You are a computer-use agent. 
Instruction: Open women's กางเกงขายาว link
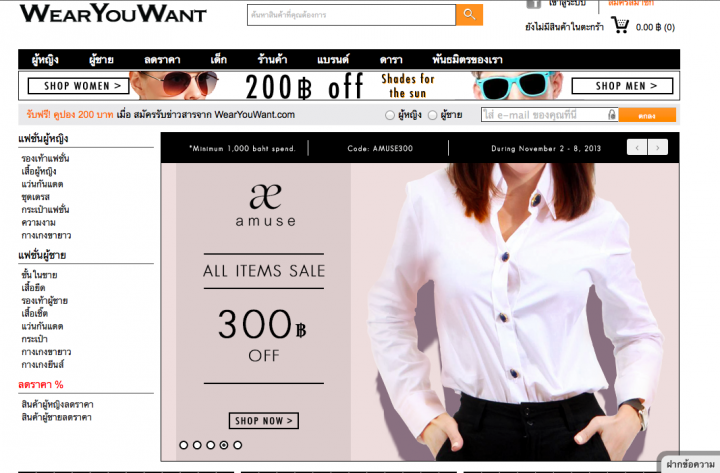pos(46,235)
